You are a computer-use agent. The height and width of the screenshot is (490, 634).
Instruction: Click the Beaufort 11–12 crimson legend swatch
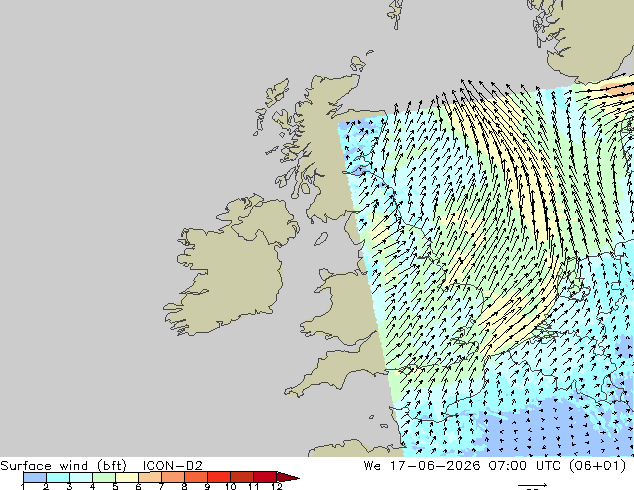(265, 477)
